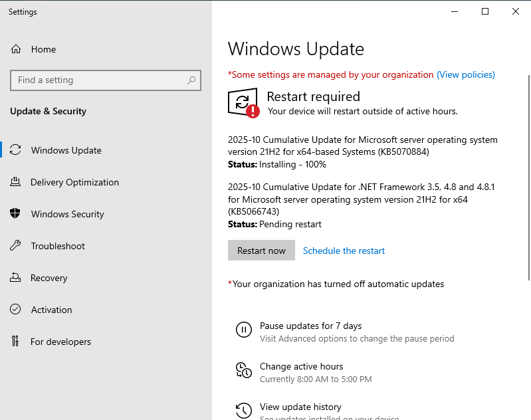
Task: Click the pause icon beside Pause updates
Action: tap(244, 330)
